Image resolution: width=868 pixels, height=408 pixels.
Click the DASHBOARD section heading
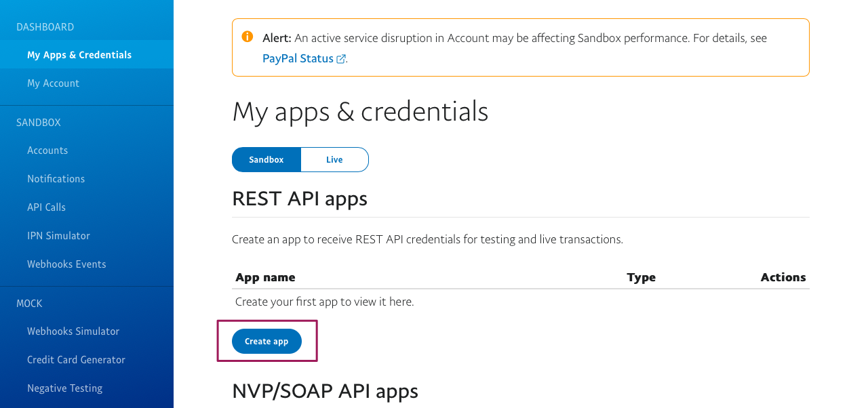tap(45, 27)
